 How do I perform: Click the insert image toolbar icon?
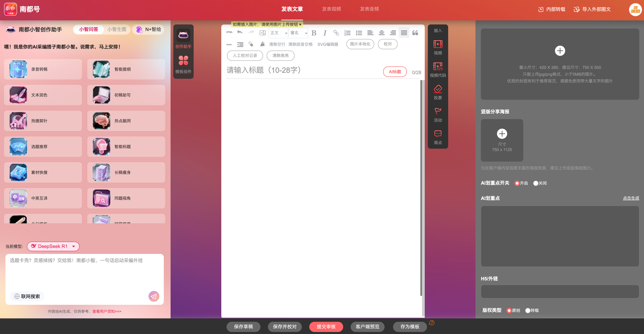(x=262, y=33)
